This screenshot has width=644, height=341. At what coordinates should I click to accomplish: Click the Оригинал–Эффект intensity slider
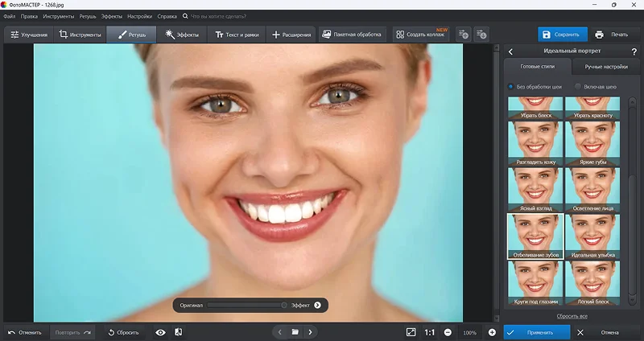pos(246,306)
